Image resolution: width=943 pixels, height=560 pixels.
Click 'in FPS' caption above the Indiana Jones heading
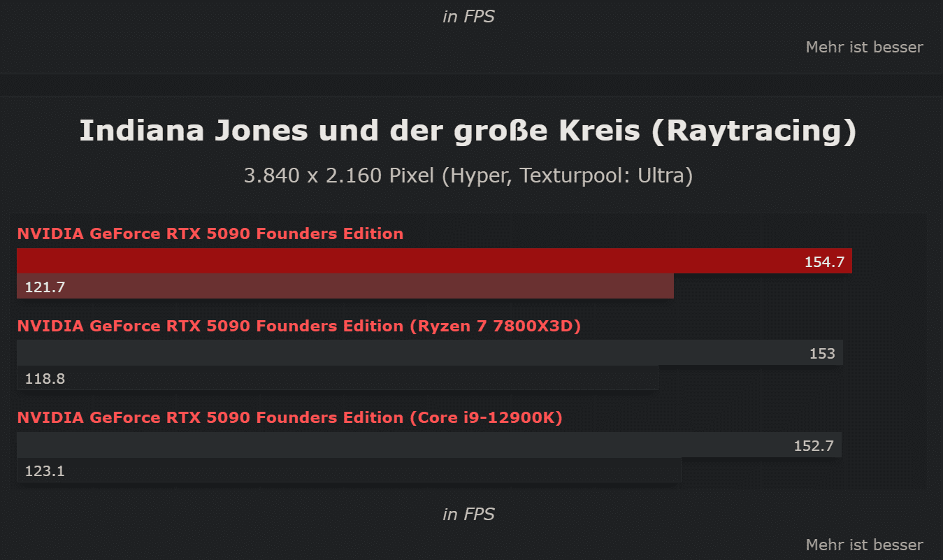[x=468, y=17]
